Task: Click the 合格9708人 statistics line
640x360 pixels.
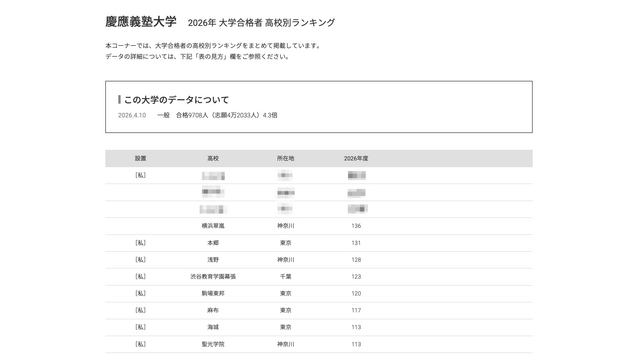Action: (217, 116)
